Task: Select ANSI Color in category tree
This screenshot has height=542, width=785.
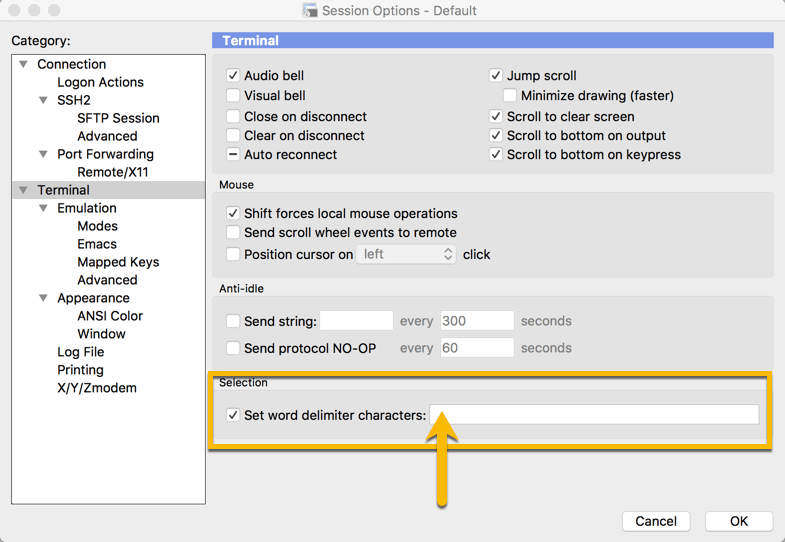Action: tap(110, 316)
